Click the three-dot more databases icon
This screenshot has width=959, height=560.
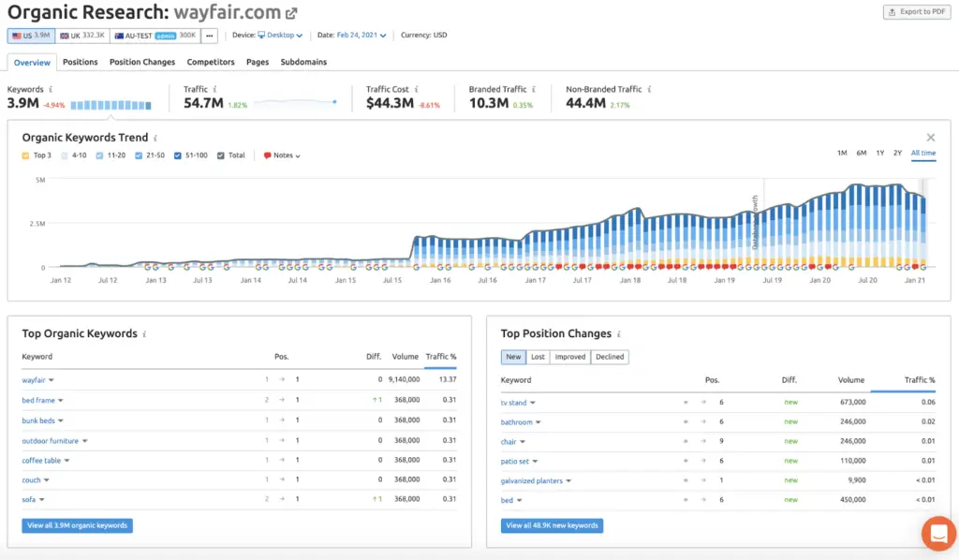click(208, 35)
